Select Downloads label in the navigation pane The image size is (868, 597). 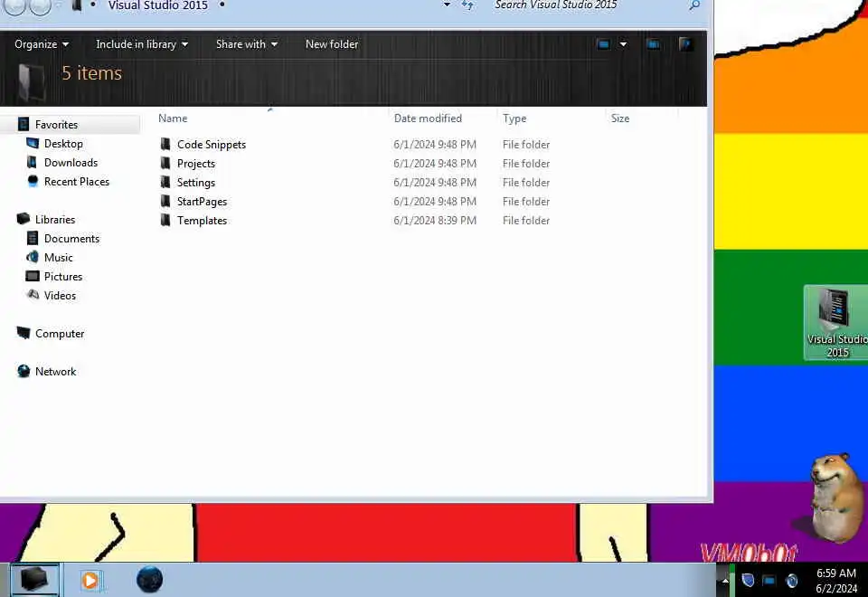[x=71, y=162]
